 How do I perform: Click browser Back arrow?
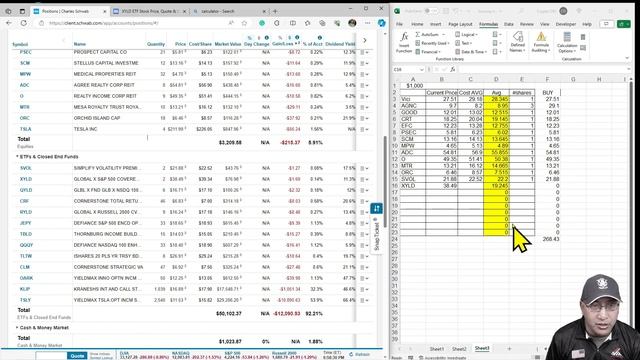(9, 23)
